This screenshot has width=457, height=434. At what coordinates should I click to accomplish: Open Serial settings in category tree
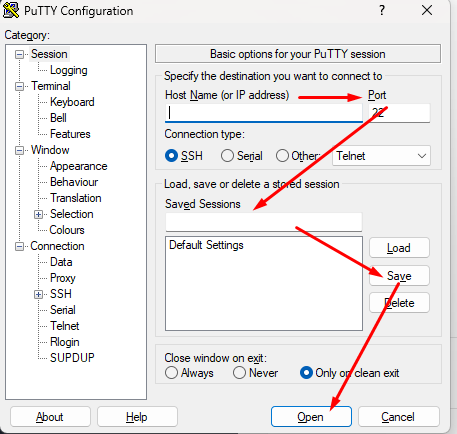pyautogui.click(x=63, y=310)
